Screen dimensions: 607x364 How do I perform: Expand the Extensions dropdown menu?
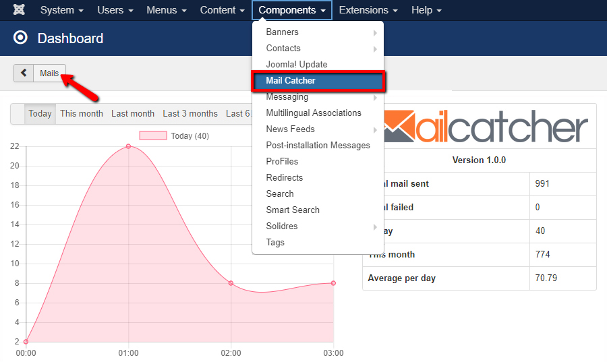[x=368, y=10]
